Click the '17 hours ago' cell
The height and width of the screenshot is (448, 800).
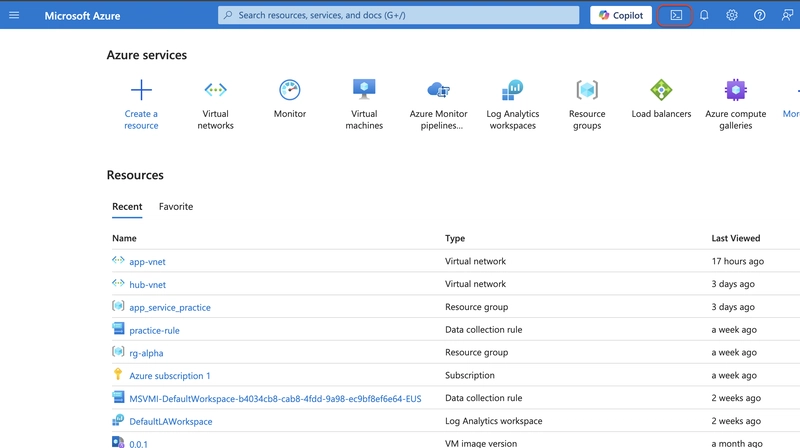coord(738,261)
